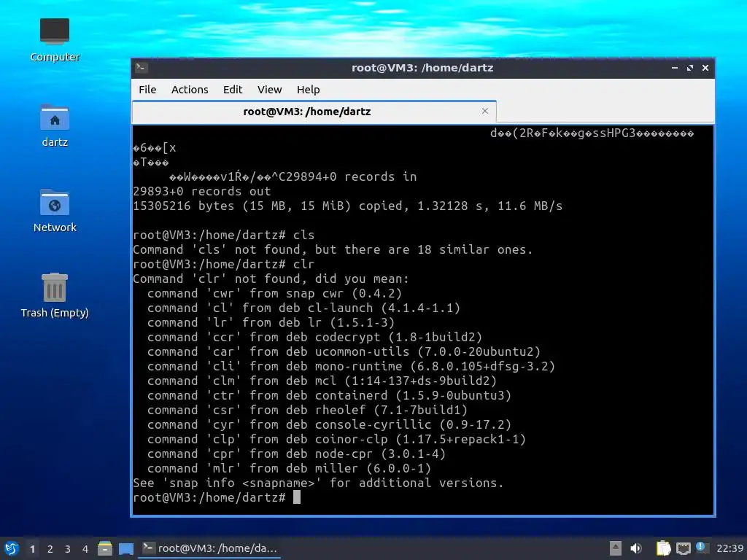
Task: Click the line "command 'ctr' from deb containerd"
Action: [x=329, y=395]
